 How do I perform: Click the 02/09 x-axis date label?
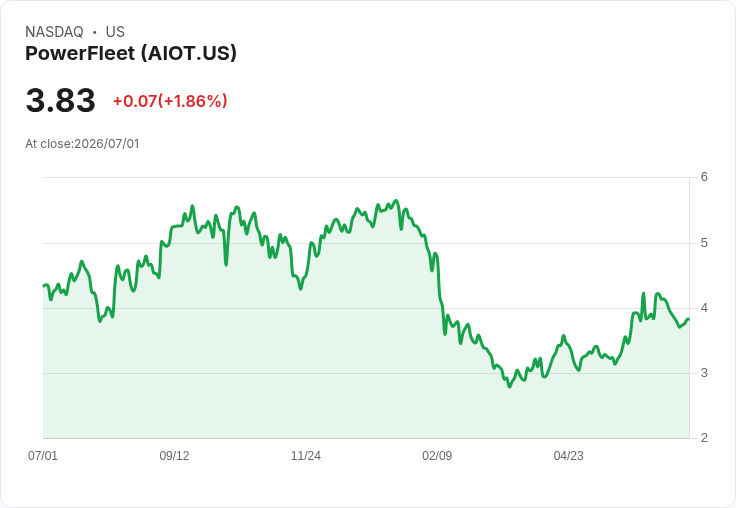pyautogui.click(x=437, y=455)
